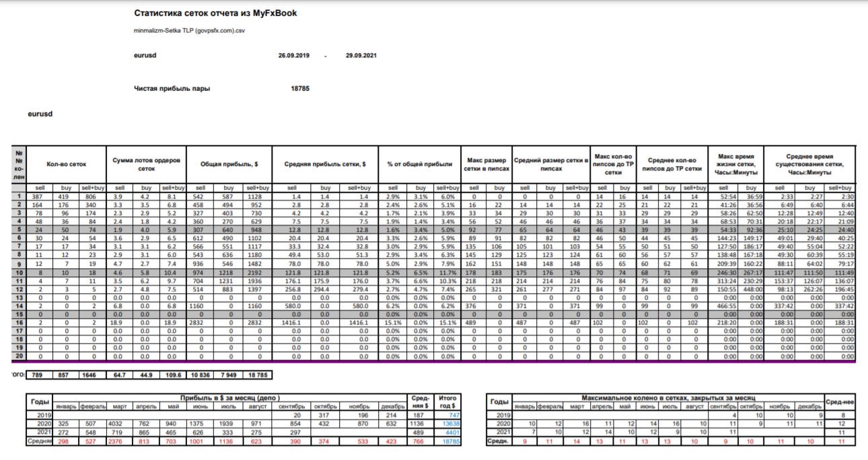Click the 'Сред-нее' header in the right table
This screenshot has height=460, width=868.
840,401
